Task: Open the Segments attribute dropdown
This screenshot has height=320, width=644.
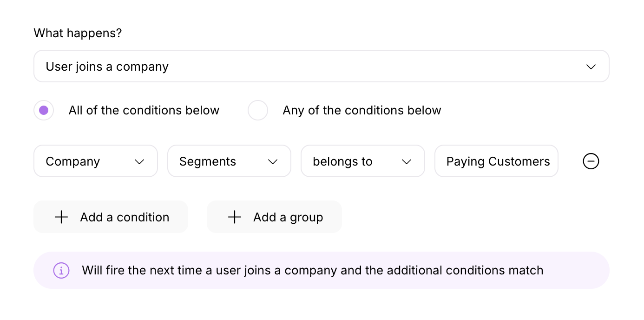Action: pyautogui.click(x=229, y=161)
